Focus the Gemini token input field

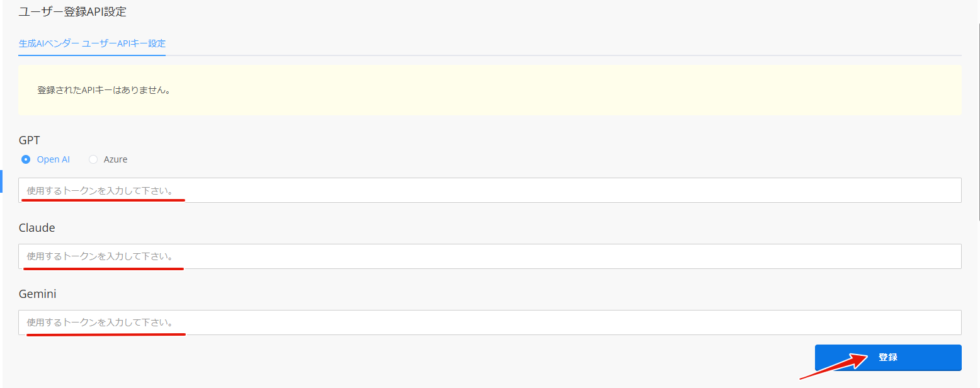[489, 322]
